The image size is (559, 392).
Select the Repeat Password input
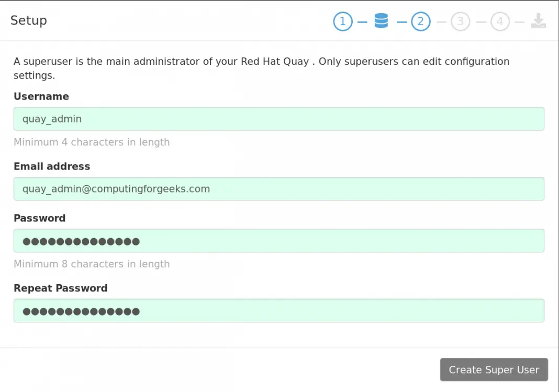pos(279,310)
